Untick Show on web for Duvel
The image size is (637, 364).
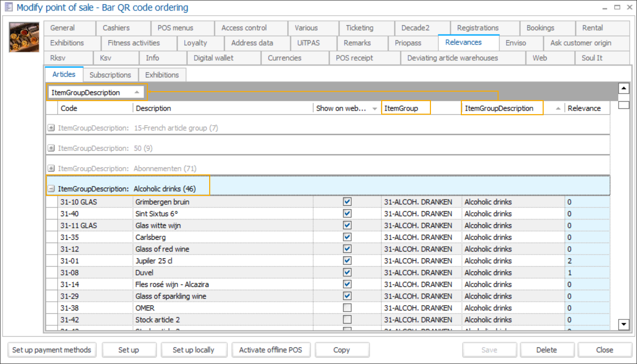tap(347, 272)
